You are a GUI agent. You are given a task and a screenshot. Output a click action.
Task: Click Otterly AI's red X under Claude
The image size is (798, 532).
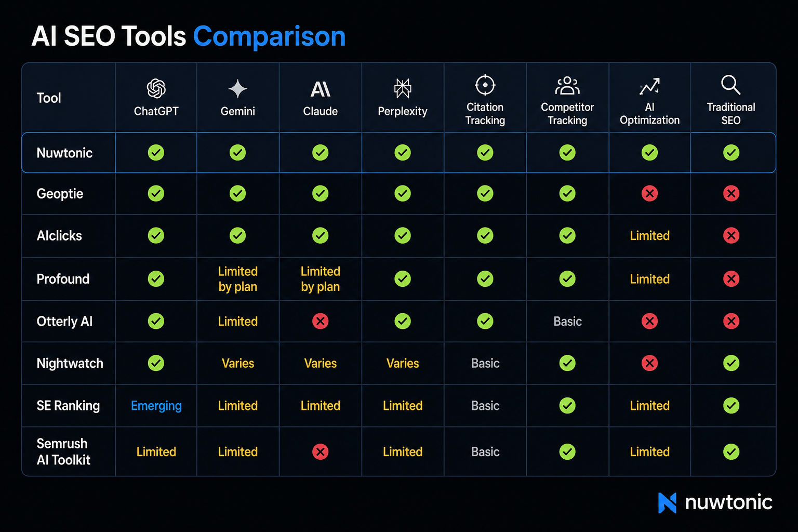point(320,321)
